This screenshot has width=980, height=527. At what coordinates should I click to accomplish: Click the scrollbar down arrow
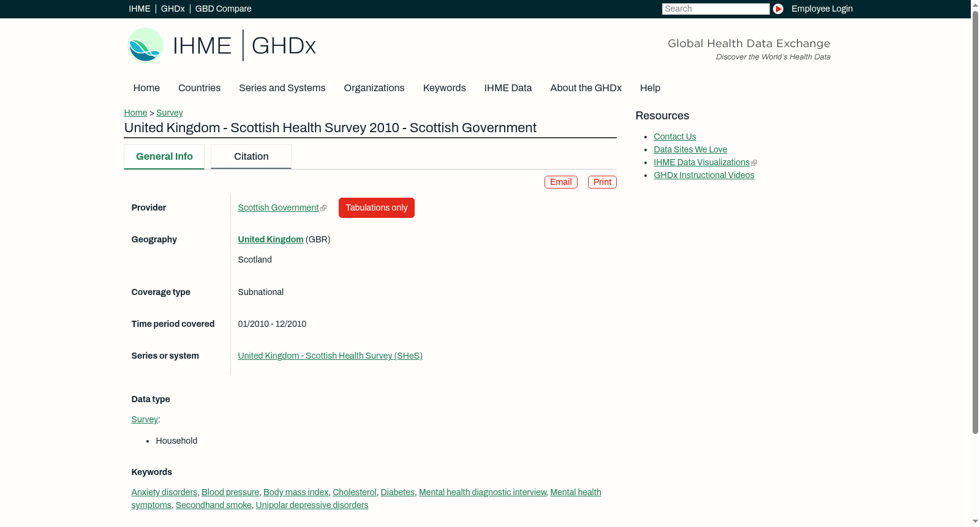pyautogui.click(x=975, y=522)
